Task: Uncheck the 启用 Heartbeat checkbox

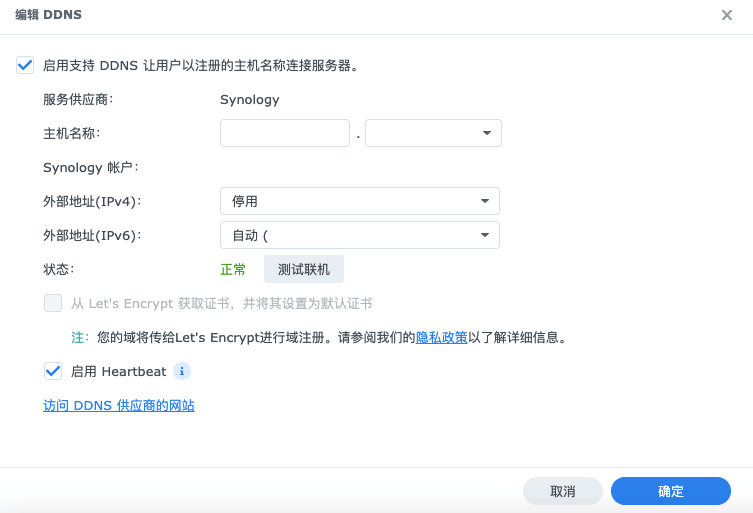Action: (53, 371)
